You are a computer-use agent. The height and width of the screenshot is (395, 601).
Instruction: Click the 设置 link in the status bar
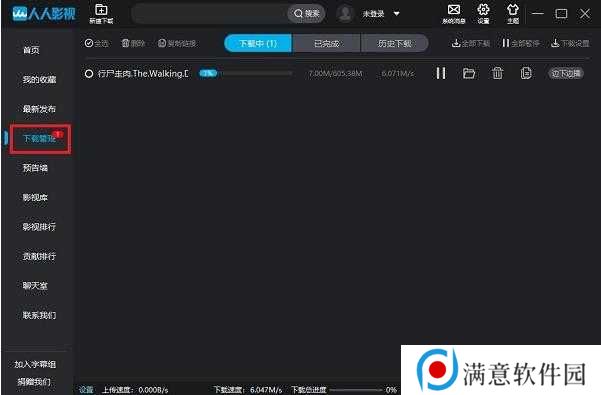[86, 390]
